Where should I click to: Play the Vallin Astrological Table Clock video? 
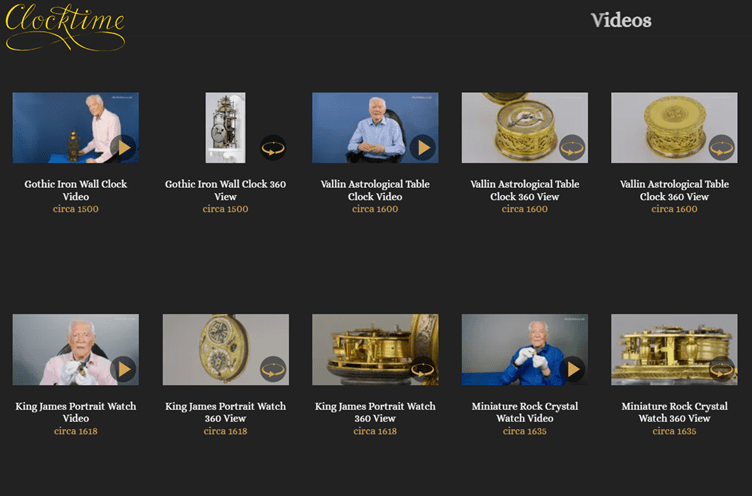[423, 148]
